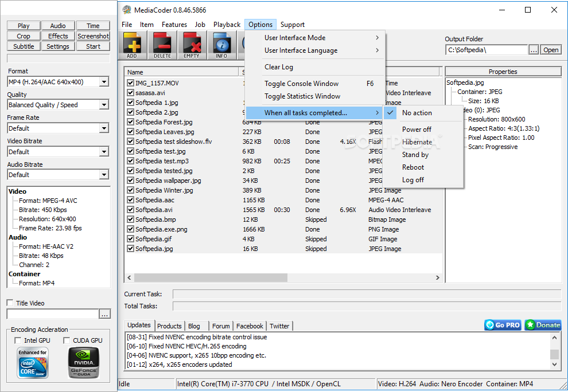Switch to the Forum tab
Screen dimensions: 568x392
221,326
